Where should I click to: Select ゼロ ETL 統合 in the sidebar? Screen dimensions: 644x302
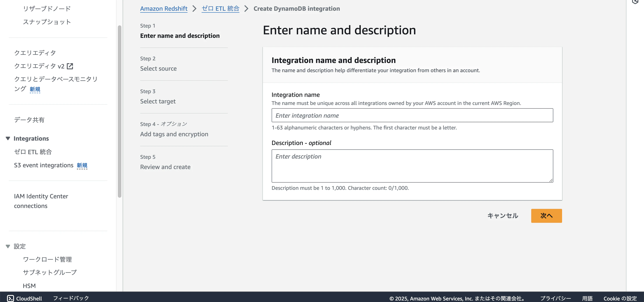click(33, 152)
